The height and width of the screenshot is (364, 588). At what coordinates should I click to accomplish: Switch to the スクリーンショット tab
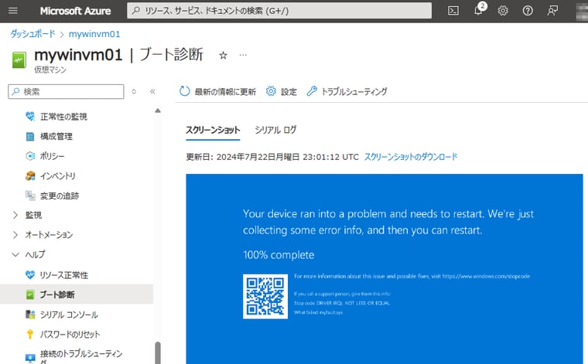coord(213,130)
